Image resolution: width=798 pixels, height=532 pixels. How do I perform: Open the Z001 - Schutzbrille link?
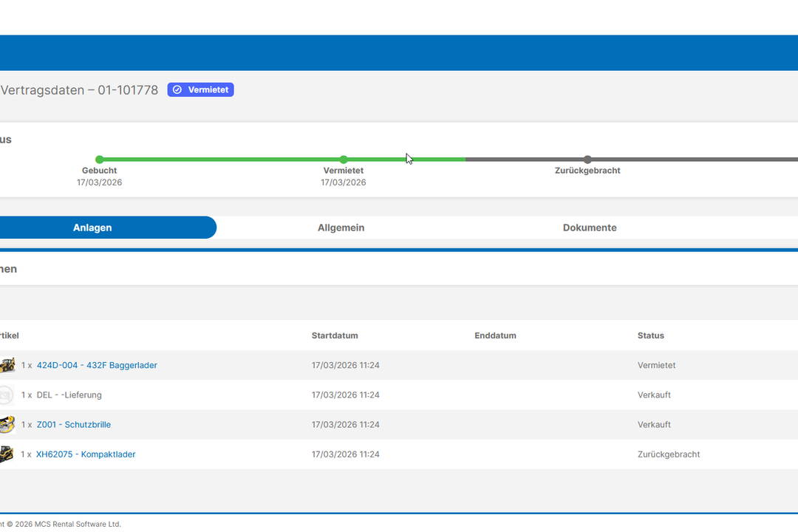(74, 425)
